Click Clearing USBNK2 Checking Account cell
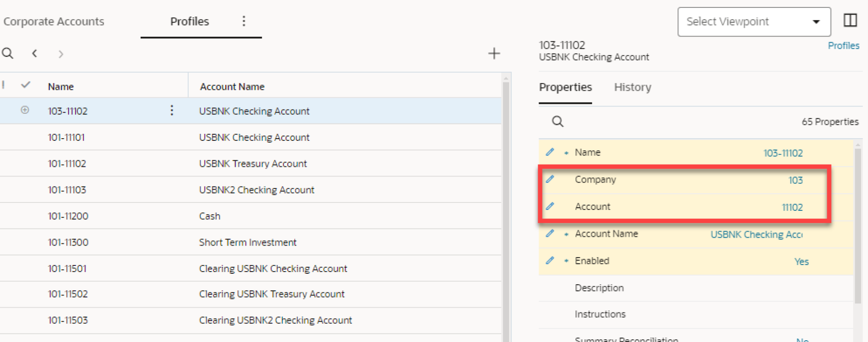The image size is (868, 342). [x=276, y=320]
